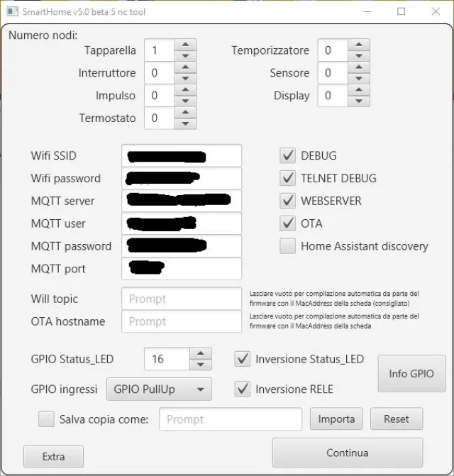Focus the Wifi SSID field
The height and width of the screenshot is (476, 454).
pyautogui.click(x=182, y=155)
